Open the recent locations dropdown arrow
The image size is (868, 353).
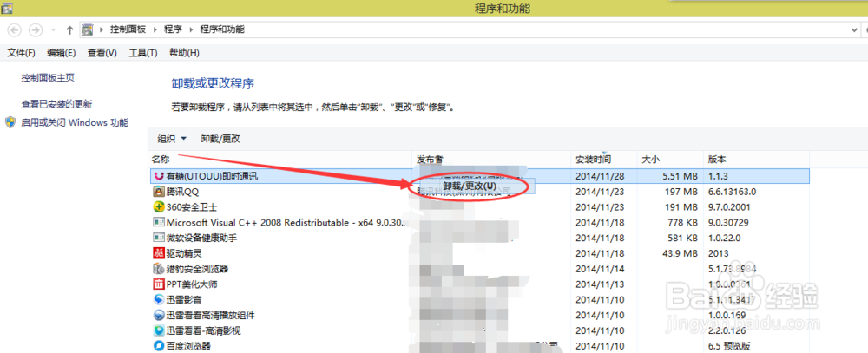click(x=53, y=29)
